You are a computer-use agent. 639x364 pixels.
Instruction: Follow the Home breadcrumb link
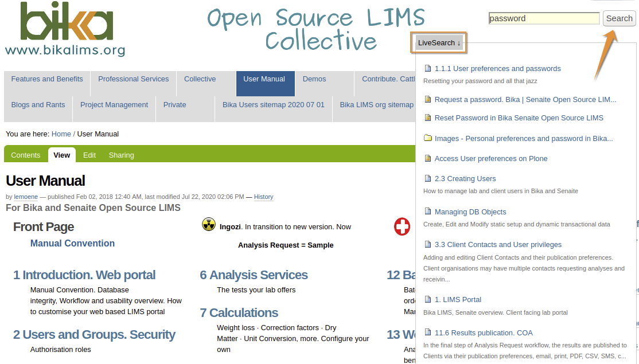coord(61,134)
